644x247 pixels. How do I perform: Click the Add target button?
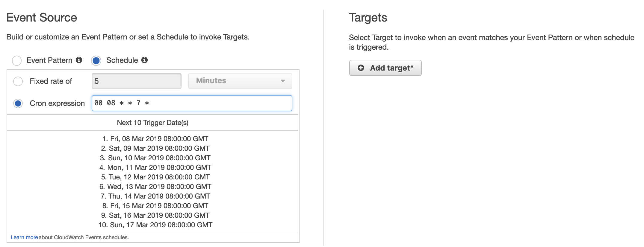click(385, 68)
